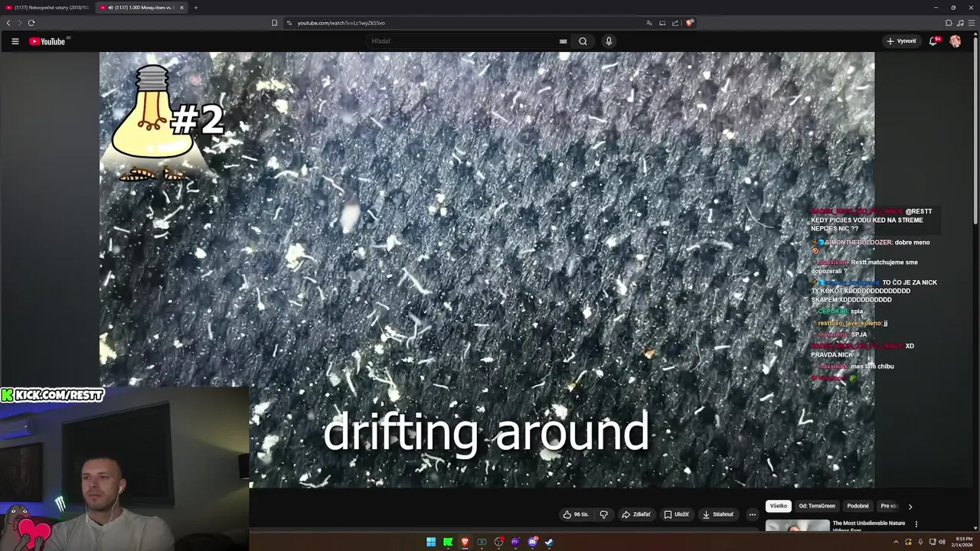Open site information icon beside the URL
The width and height of the screenshot is (980, 551).
pyautogui.click(x=289, y=23)
